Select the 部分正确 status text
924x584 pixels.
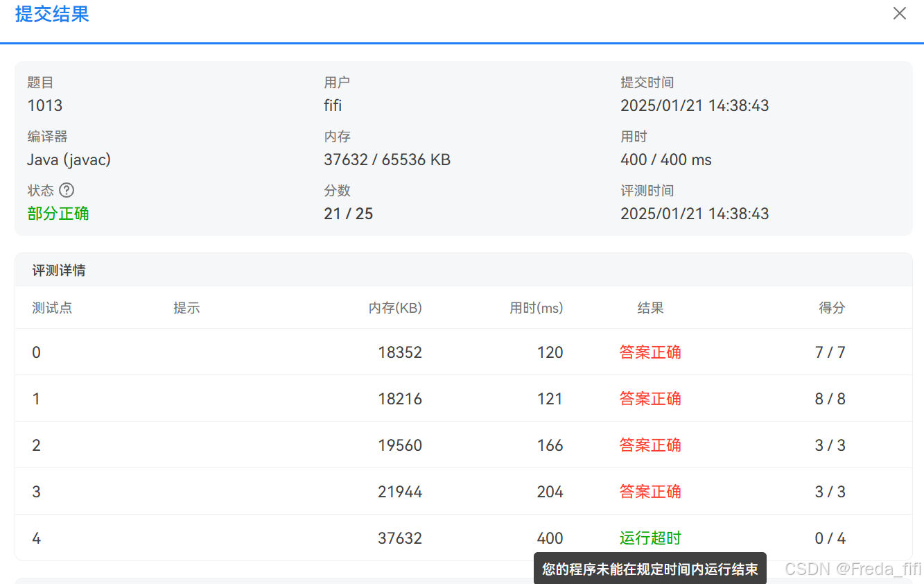point(58,214)
